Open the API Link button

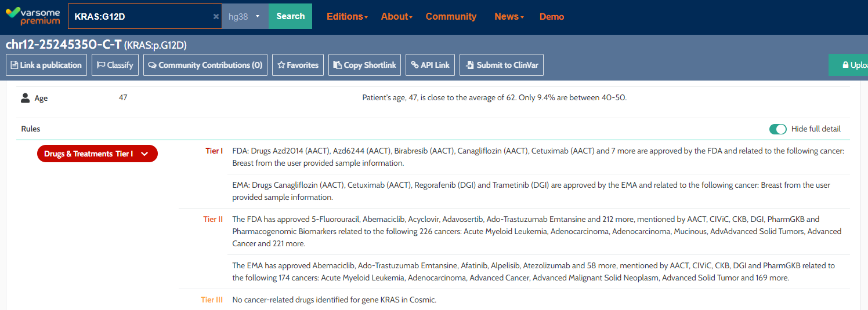[x=430, y=65]
